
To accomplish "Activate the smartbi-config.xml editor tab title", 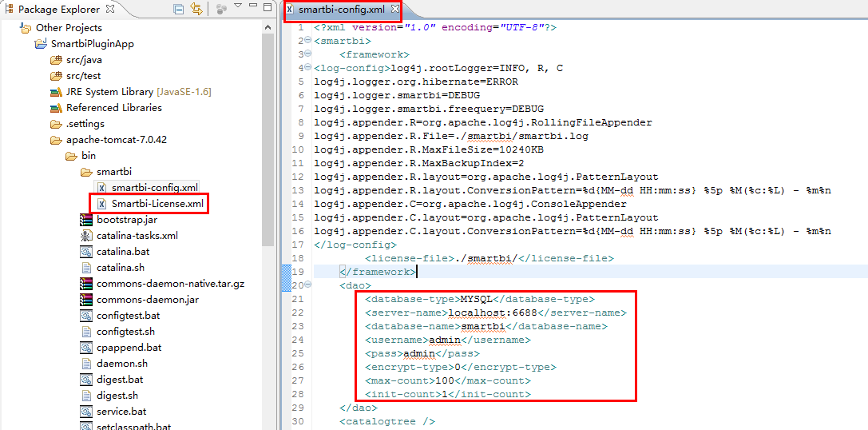I will (x=341, y=10).
